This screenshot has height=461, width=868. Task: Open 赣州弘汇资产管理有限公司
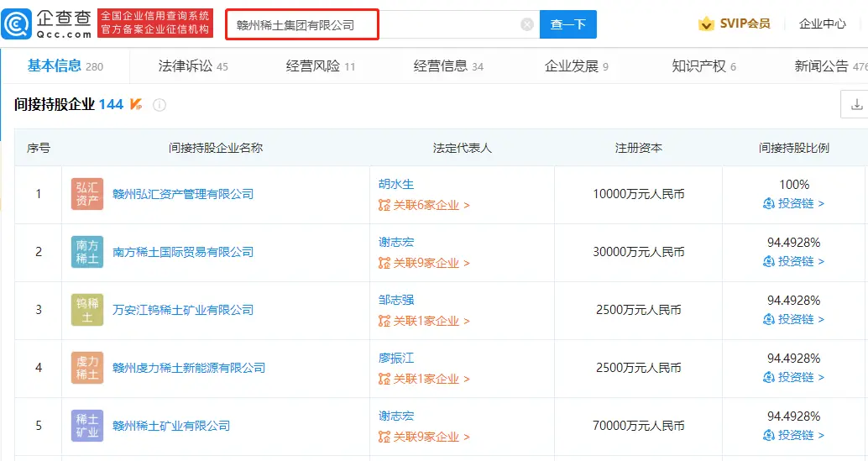[x=183, y=194]
